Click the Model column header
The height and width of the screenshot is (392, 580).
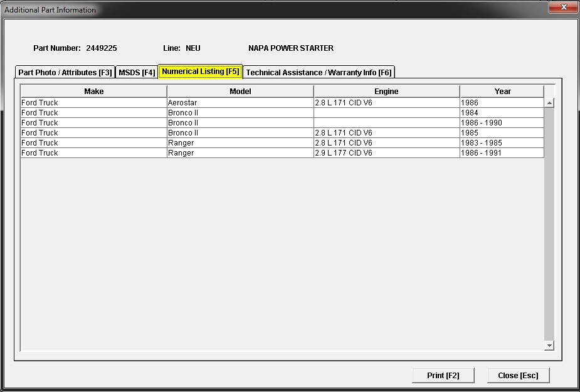tap(240, 92)
